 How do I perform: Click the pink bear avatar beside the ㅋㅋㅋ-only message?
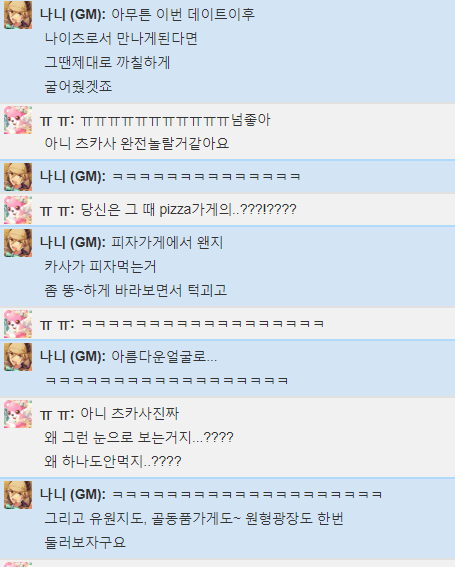point(18,324)
